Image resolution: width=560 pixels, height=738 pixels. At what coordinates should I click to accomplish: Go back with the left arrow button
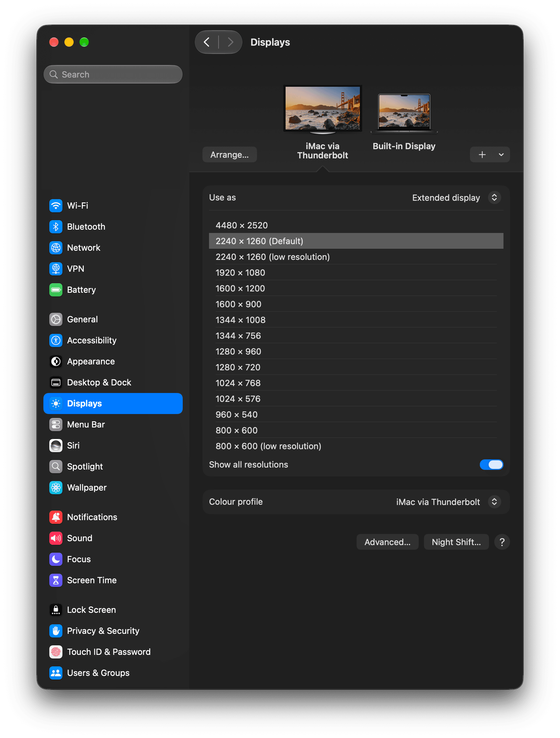(207, 42)
